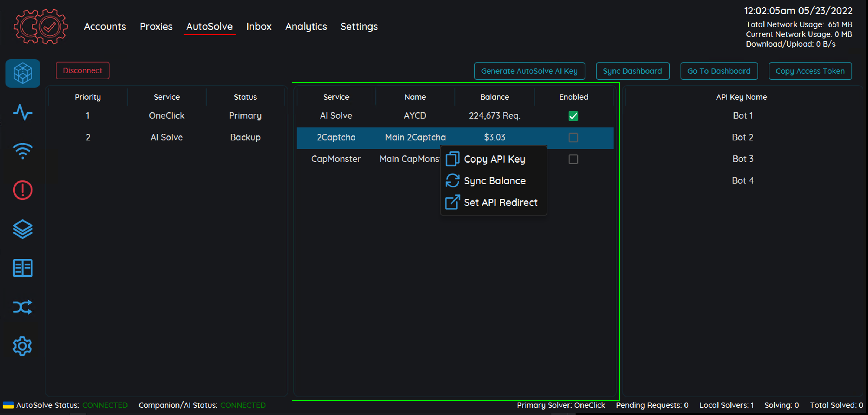Open the cube module icon in sidebar
The height and width of the screenshot is (415, 868).
pyautogui.click(x=22, y=73)
